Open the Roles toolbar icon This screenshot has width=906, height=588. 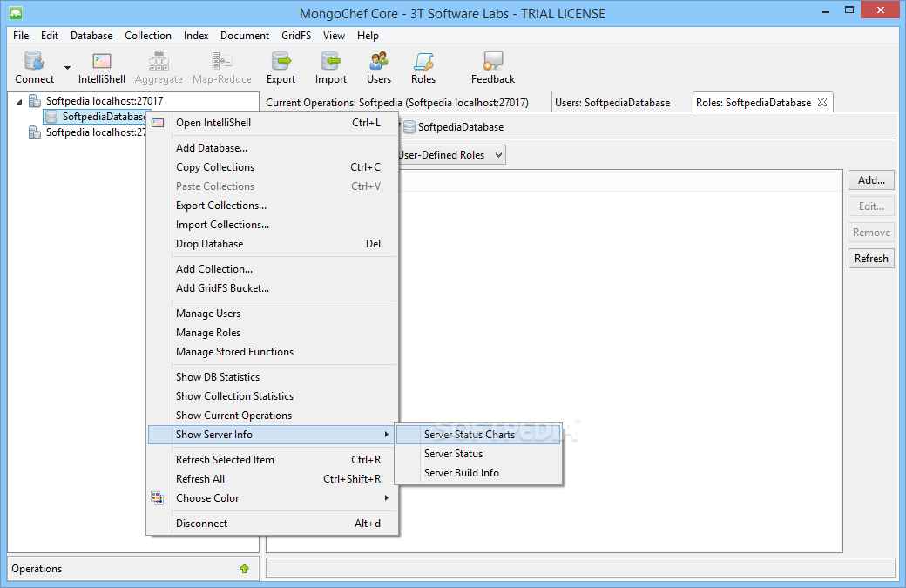tap(423, 67)
